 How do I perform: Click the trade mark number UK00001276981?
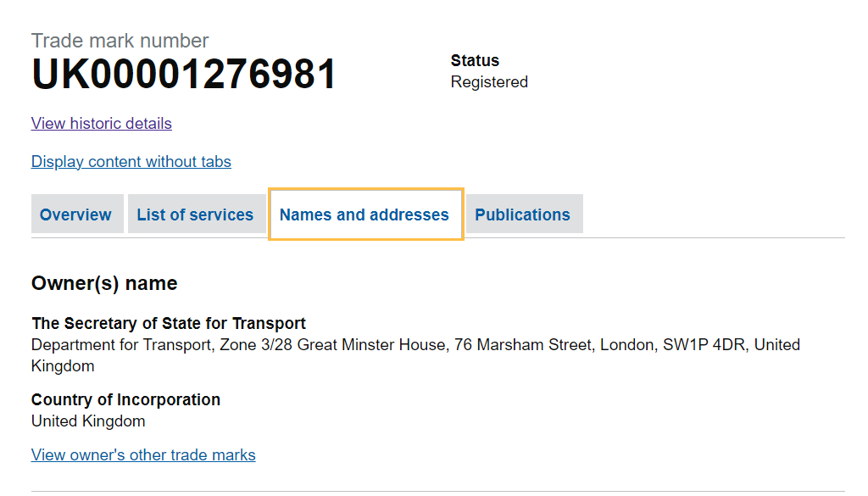[x=184, y=75]
